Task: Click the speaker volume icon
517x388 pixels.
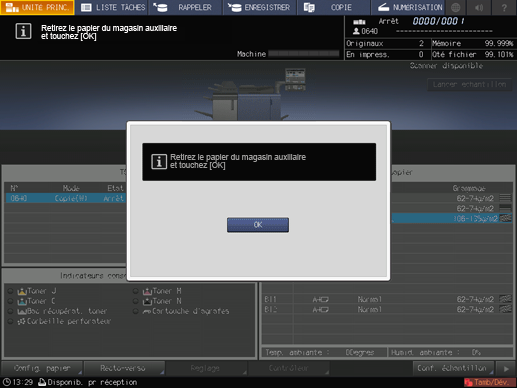Action: pyautogui.click(x=479, y=7)
